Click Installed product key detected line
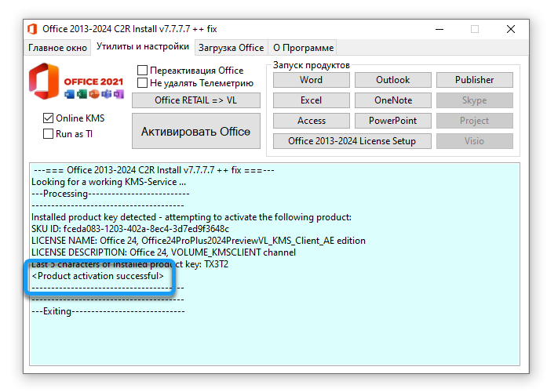The width and height of the screenshot is (547, 392). pyautogui.click(x=191, y=217)
